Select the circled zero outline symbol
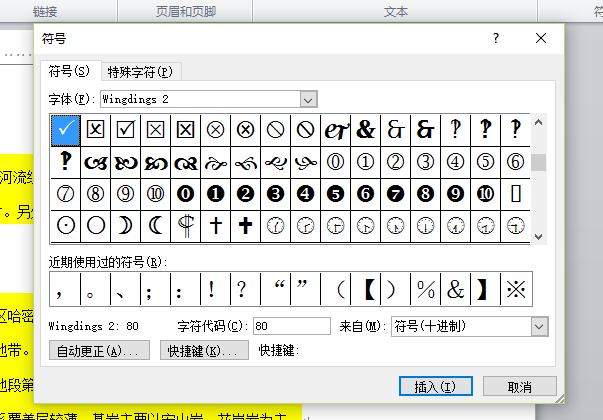Screen dimensions: 603x420 pos(335,162)
